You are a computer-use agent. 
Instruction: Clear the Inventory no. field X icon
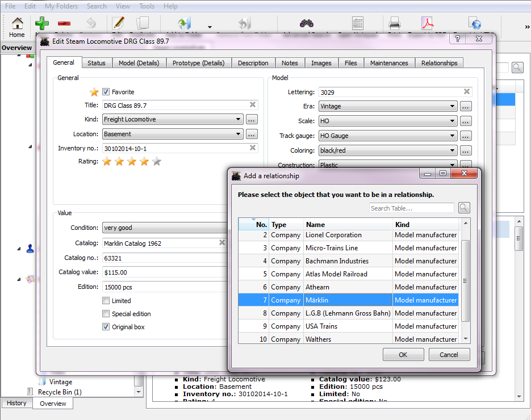coord(253,148)
